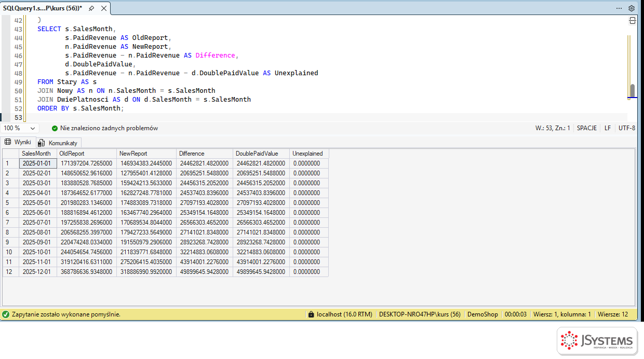Click OldReport cell 148650652.9616000
644x359 pixels.
[87, 173]
